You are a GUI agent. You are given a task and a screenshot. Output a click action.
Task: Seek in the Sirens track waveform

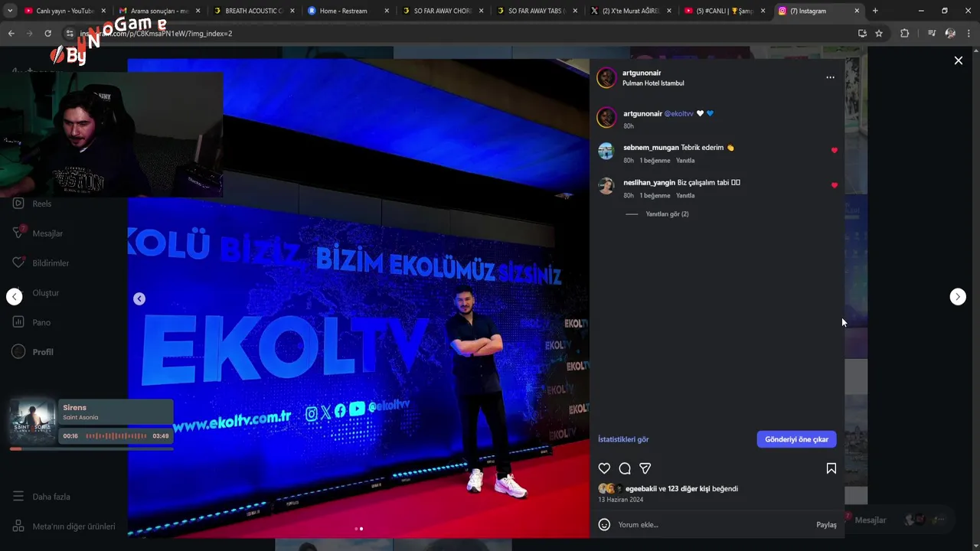(x=116, y=436)
